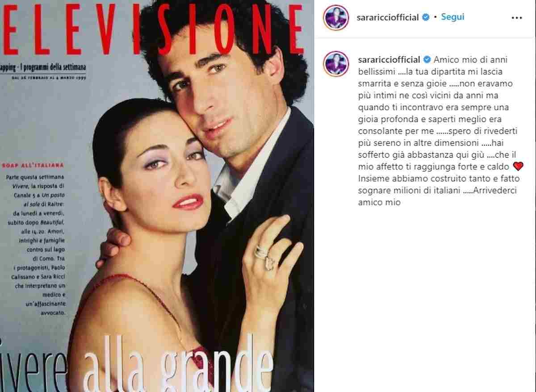Click the verified badge in the caption line

[x=426, y=59]
